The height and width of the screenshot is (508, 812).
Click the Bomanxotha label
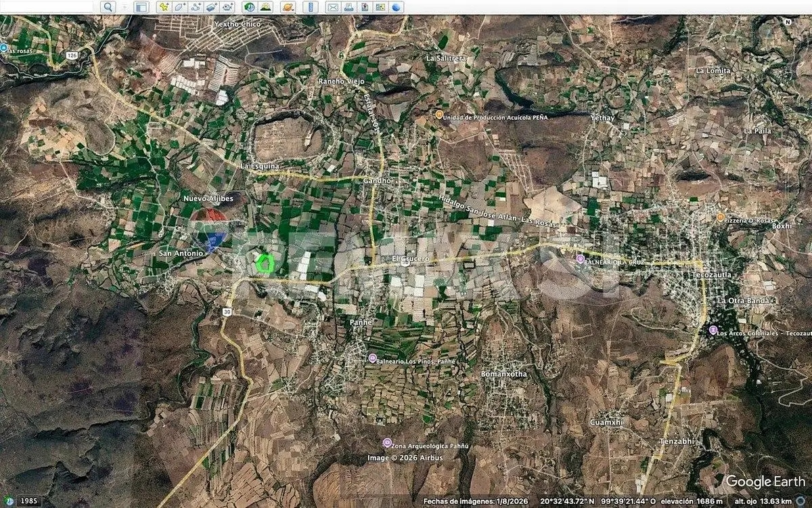click(x=503, y=374)
